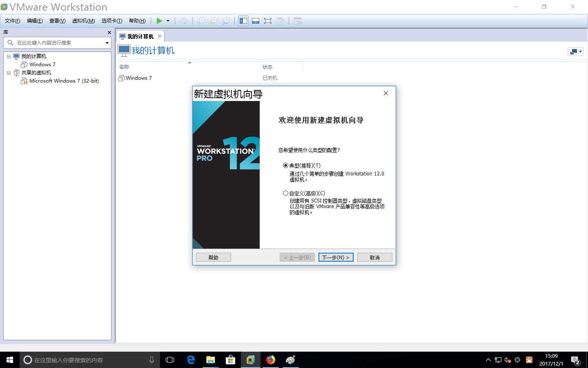The image size is (588, 368).
Task: Click the muted volume tray icon
Action: [x=508, y=360]
